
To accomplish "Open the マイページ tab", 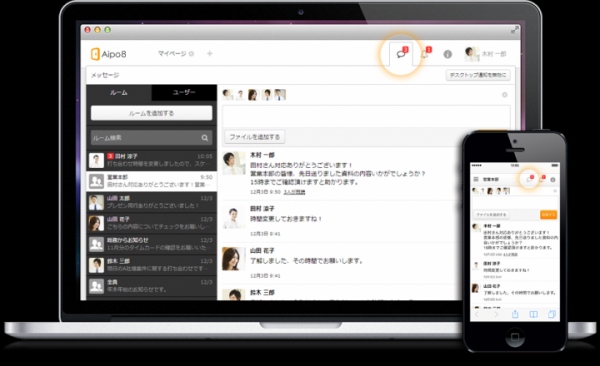I will [172, 54].
